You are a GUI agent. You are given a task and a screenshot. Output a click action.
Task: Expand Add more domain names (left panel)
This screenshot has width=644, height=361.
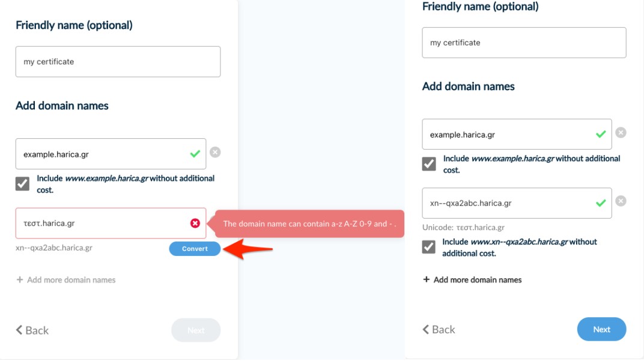click(66, 280)
